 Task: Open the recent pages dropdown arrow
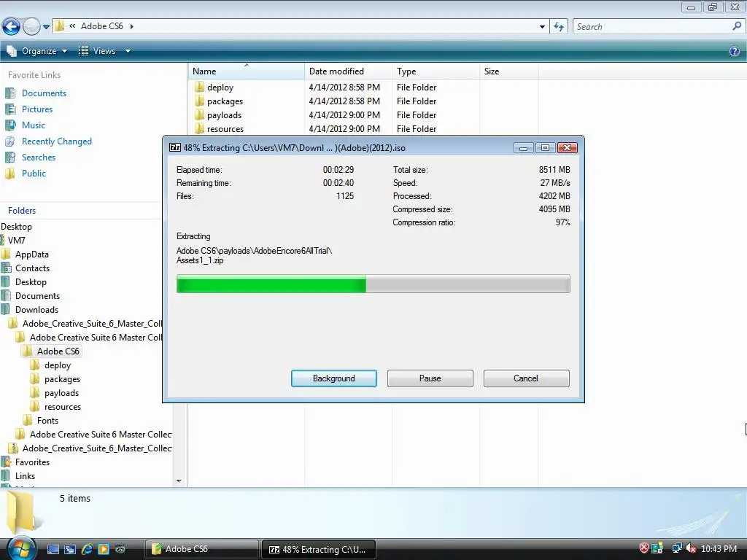(46, 27)
